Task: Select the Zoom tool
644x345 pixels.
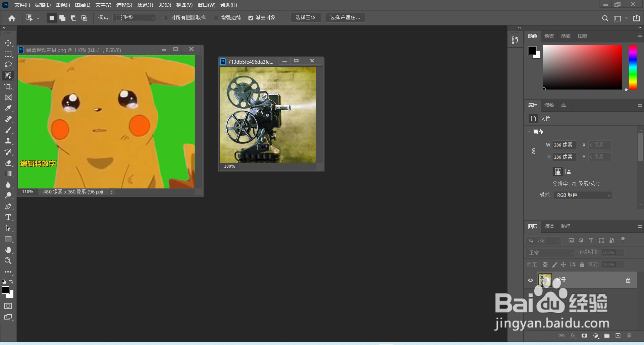Action: 8,261
